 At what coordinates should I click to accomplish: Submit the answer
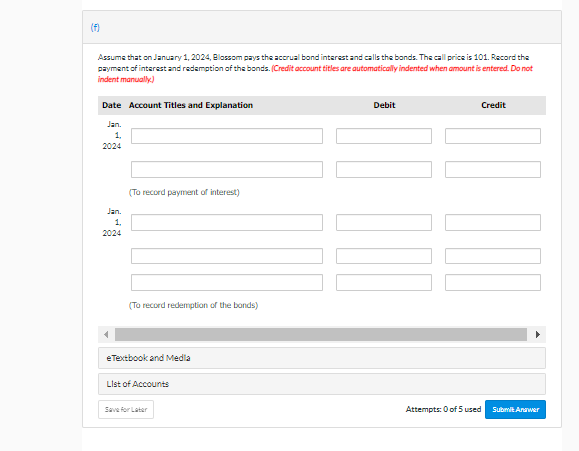(x=515, y=409)
